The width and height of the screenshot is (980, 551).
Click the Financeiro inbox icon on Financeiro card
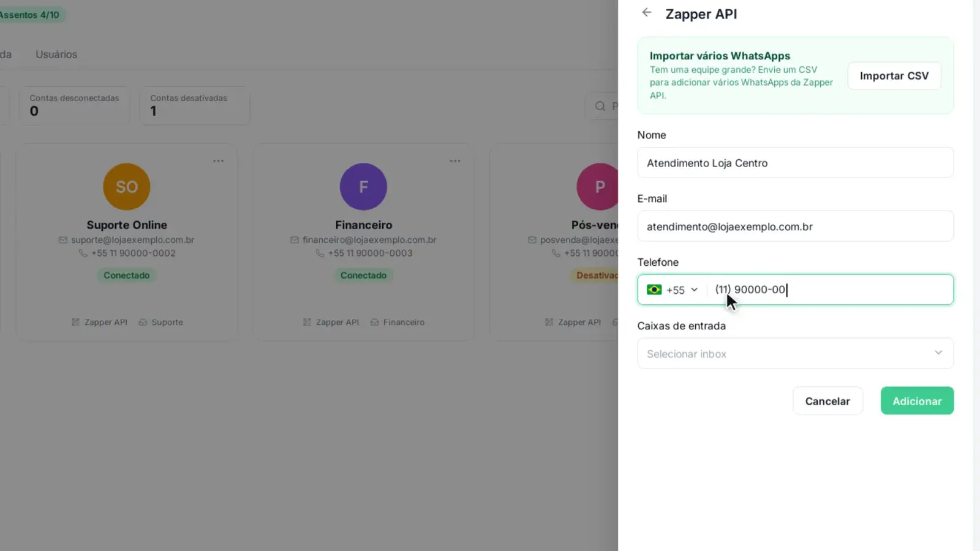(x=374, y=322)
